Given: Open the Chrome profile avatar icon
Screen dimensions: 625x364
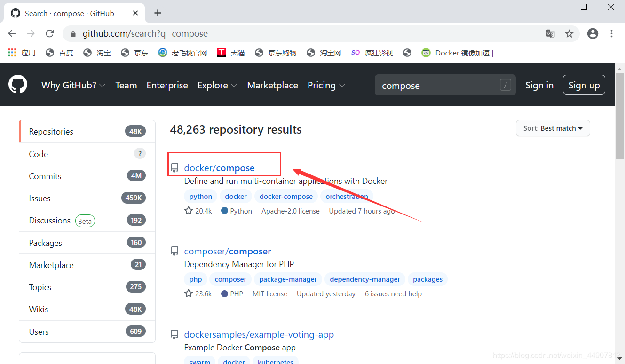Looking at the screenshot, I should [593, 33].
